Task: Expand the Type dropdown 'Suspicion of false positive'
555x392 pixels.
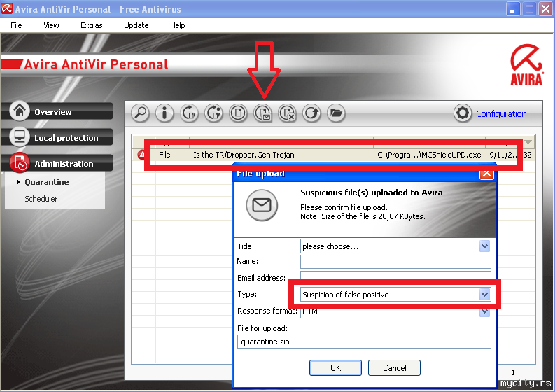Action: tap(484, 294)
